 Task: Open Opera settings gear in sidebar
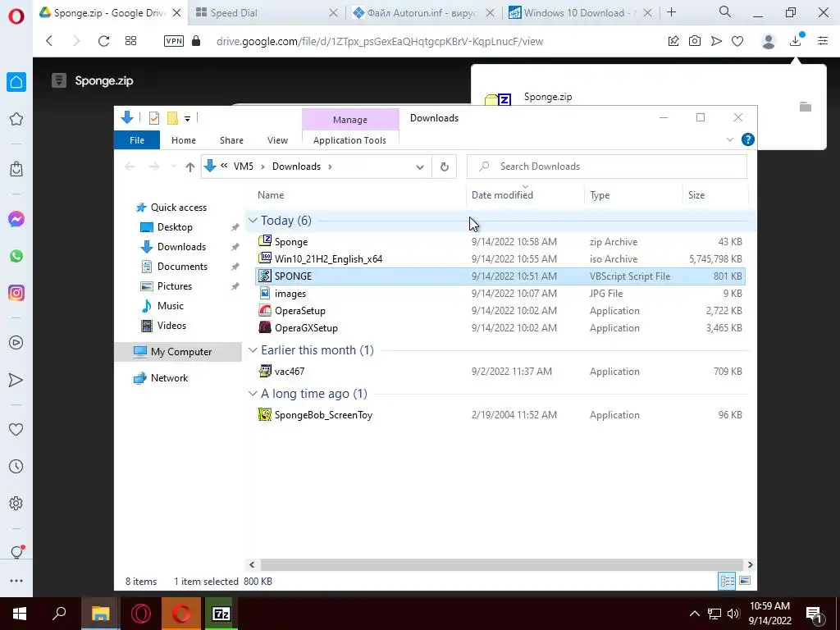16,503
